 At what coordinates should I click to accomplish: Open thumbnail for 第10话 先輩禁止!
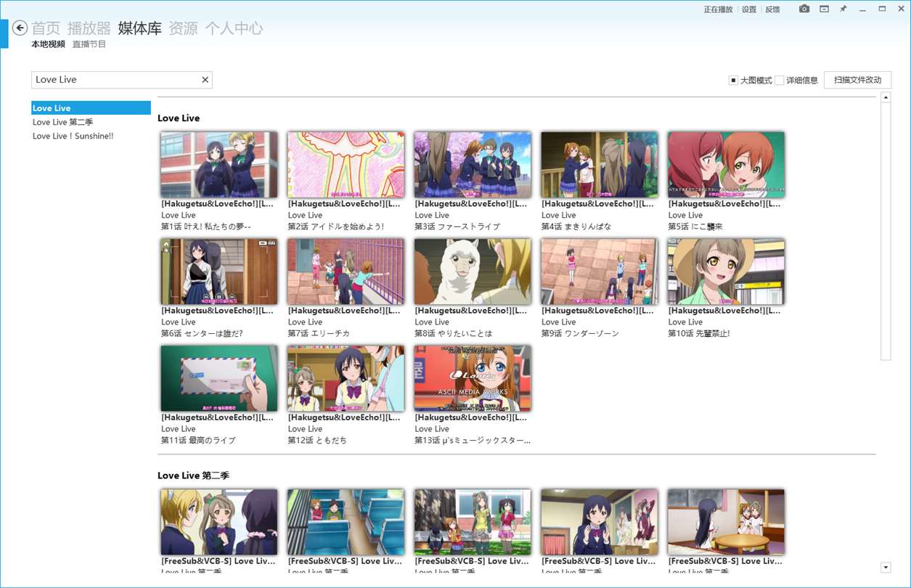coord(726,271)
